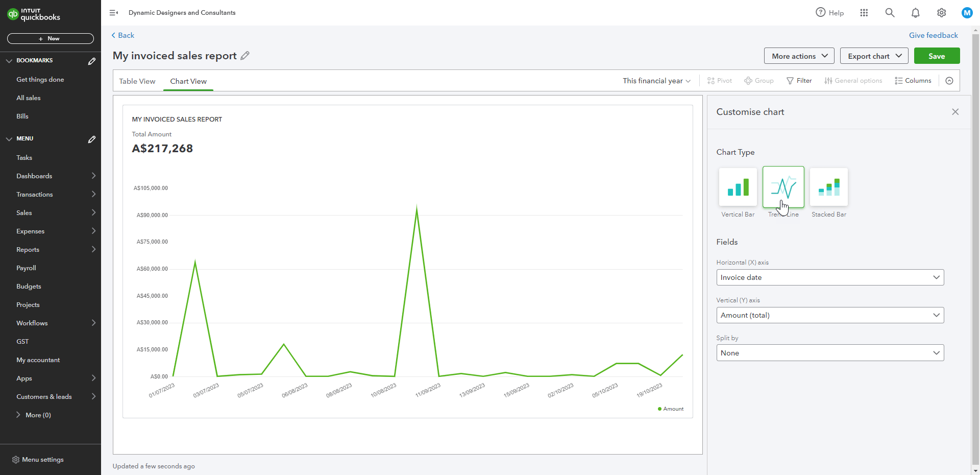The height and width of the screenshot is (475, 980).
Task: Click the Group toolbar option
Action: [759, 81]
